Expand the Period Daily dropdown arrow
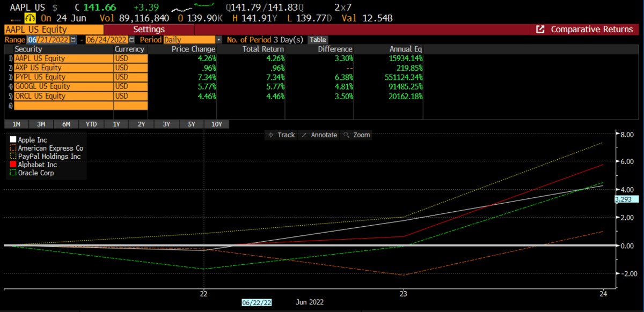 (x=218, y=40)
